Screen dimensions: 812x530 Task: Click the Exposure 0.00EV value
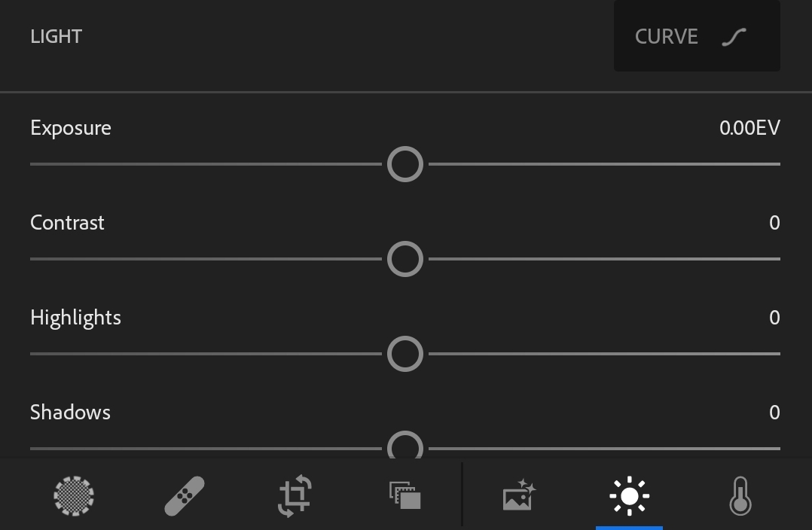(749, 128)
